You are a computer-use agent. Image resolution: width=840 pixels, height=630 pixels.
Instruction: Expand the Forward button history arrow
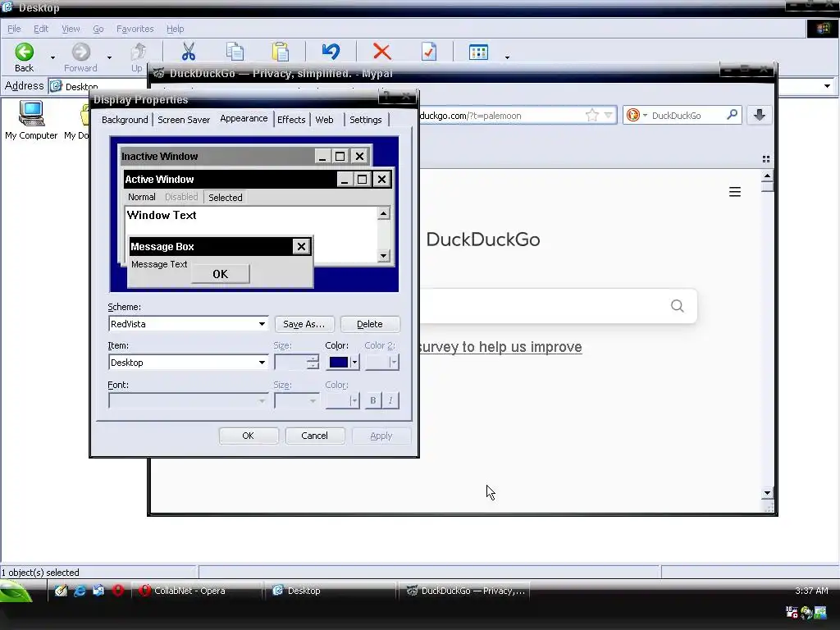click(x=109, y=57)
